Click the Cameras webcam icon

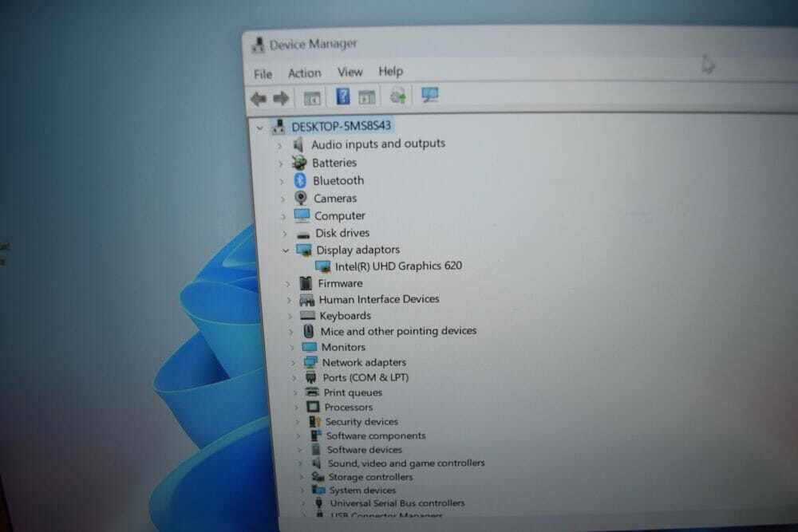click(x=301, y=198)
